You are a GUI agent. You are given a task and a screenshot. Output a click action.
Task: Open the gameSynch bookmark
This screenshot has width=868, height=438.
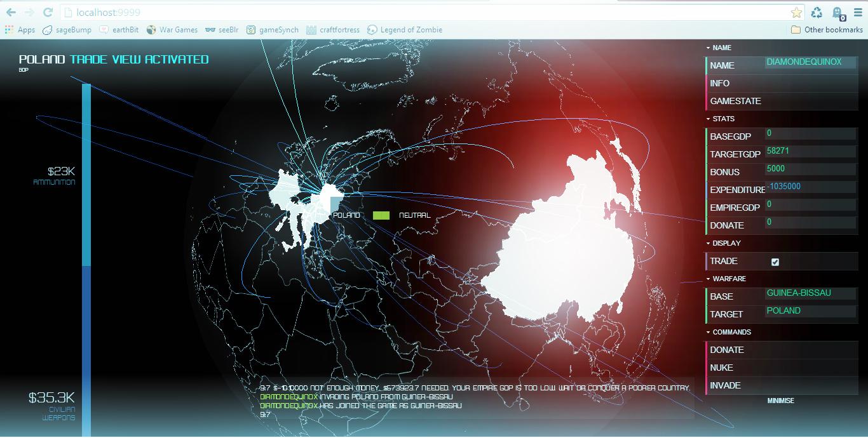point(273,30)
